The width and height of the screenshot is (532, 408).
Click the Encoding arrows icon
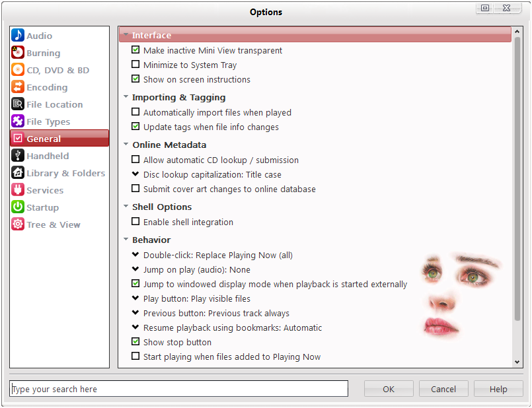pyautogui.click(x=18, y=86)
